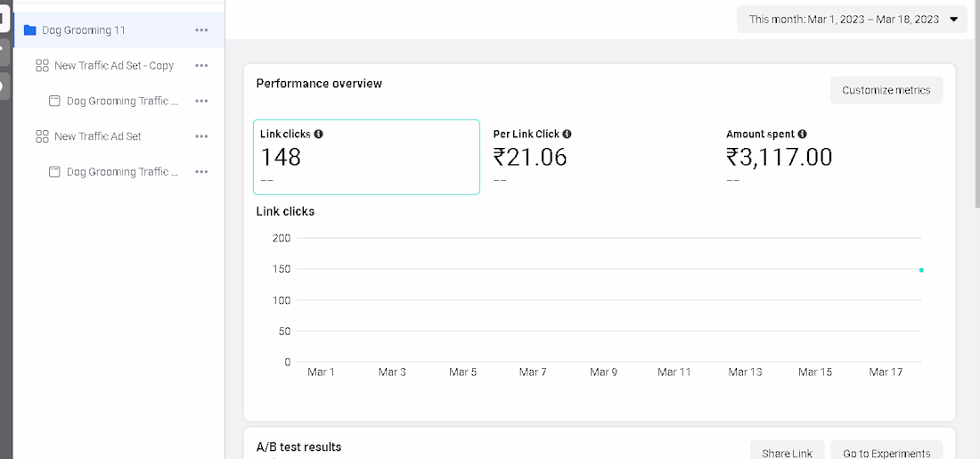
Task: Open the ellipsis menu in the New Traffic Ad Set row
Action: pyautogui.click(x=201, y=136)
